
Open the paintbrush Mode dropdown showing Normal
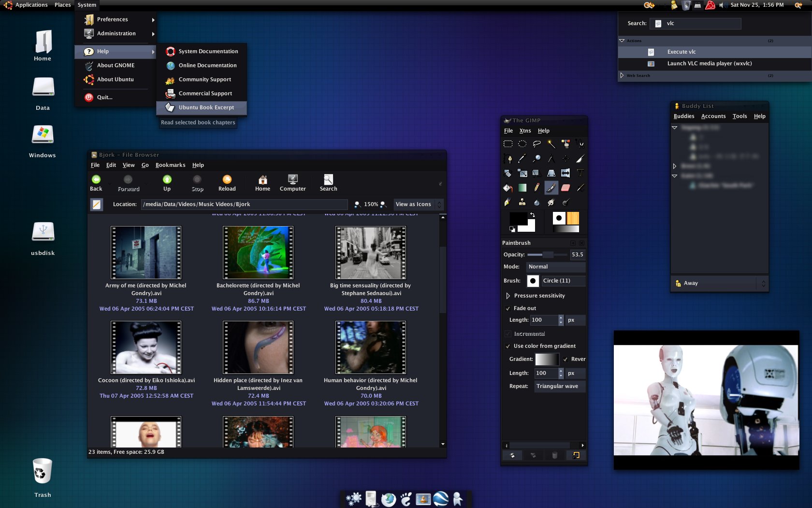point(556,267)
